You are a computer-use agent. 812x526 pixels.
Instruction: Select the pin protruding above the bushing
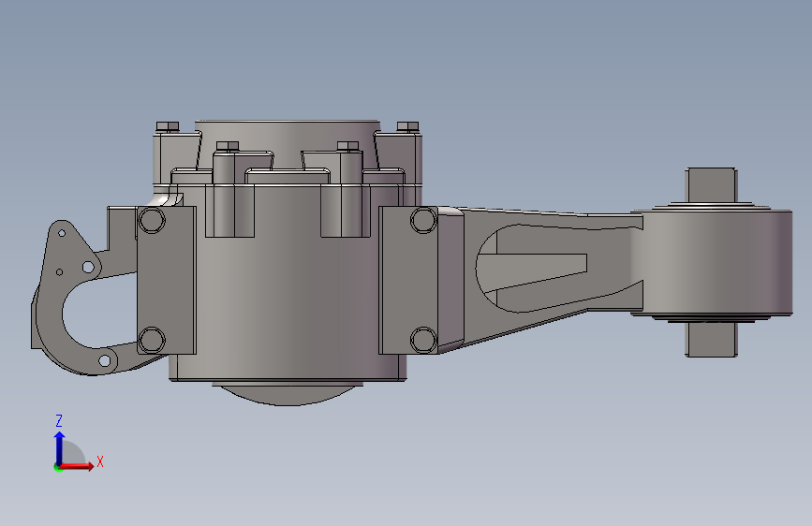[x=712, y=185]
